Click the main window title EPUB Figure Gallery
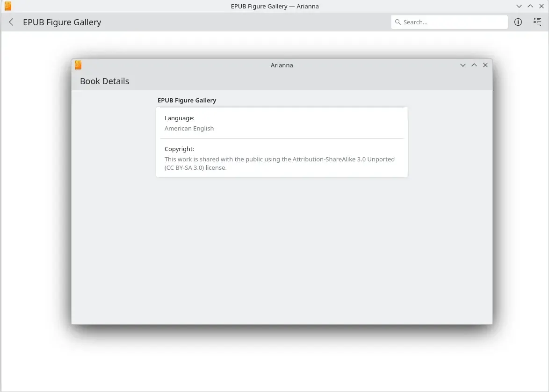 click(274, 6)
